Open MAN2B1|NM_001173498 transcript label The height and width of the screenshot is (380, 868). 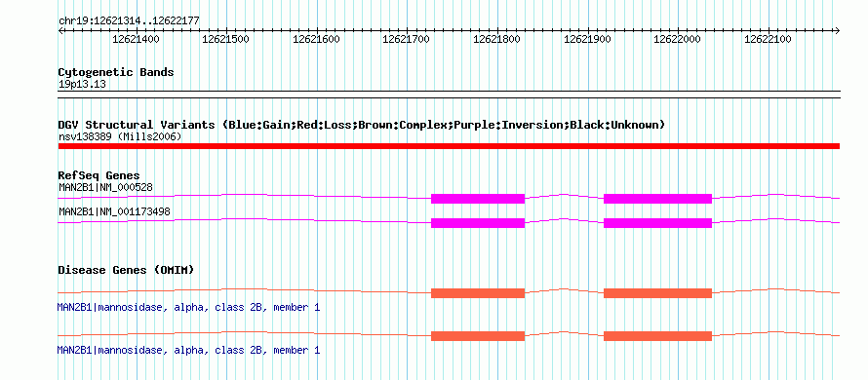pos(114,211)
